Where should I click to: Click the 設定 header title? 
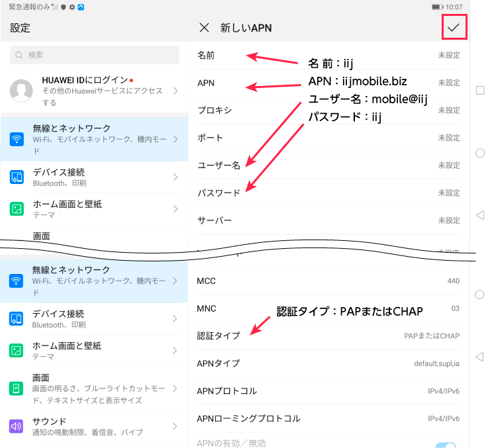(x=20, y=28)
